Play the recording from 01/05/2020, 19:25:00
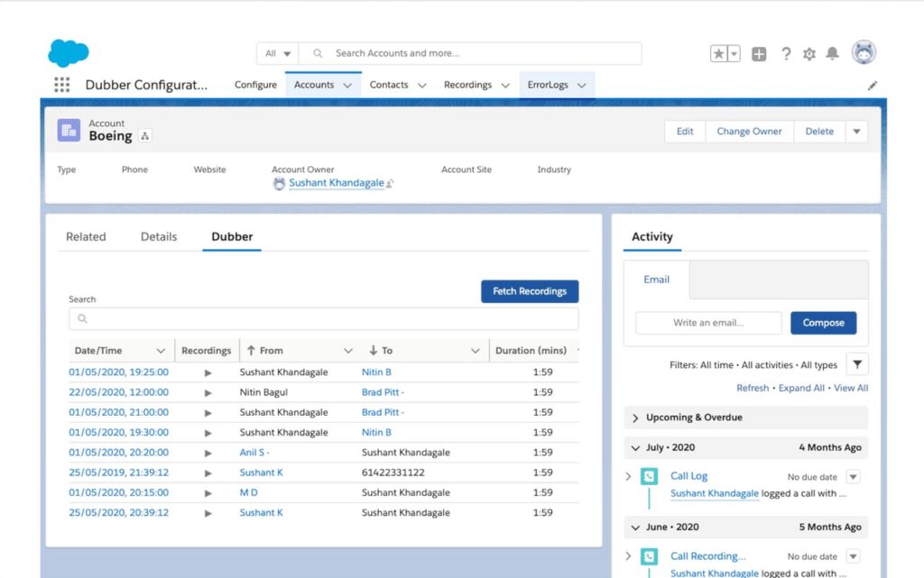Image resolution: width=924 pixels, height=578 pixels. click(x=208, y=372)
